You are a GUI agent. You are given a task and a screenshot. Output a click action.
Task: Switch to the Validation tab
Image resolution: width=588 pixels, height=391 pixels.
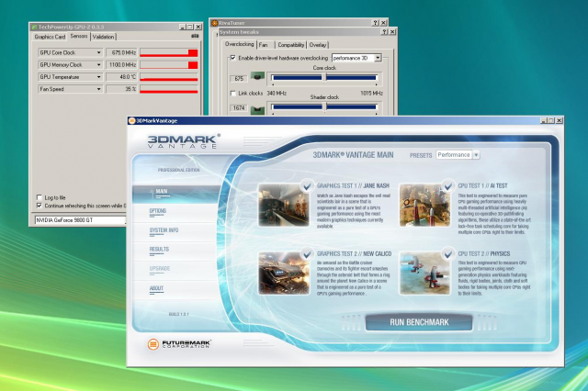(103, 37)
